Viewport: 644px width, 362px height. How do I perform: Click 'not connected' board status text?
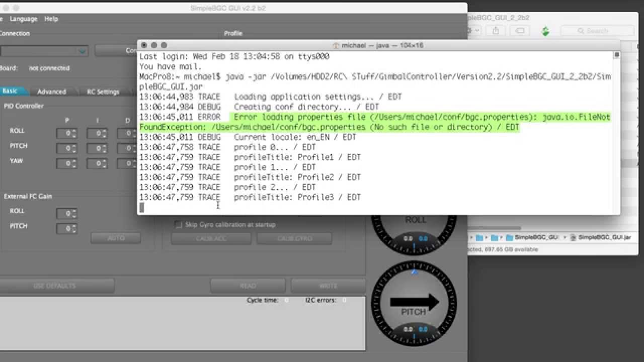(x=49, y=68)
